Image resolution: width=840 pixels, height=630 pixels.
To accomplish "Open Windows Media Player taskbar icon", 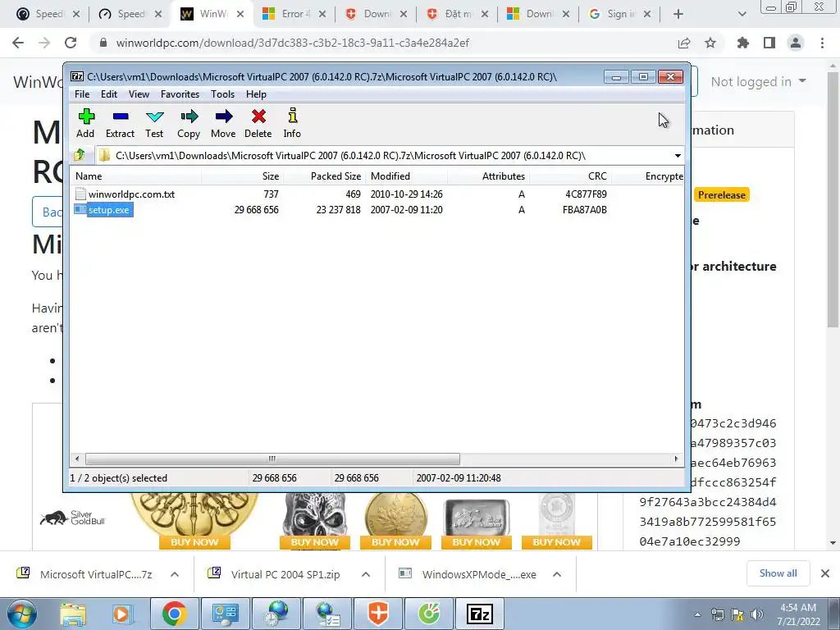I will point(121,614).
